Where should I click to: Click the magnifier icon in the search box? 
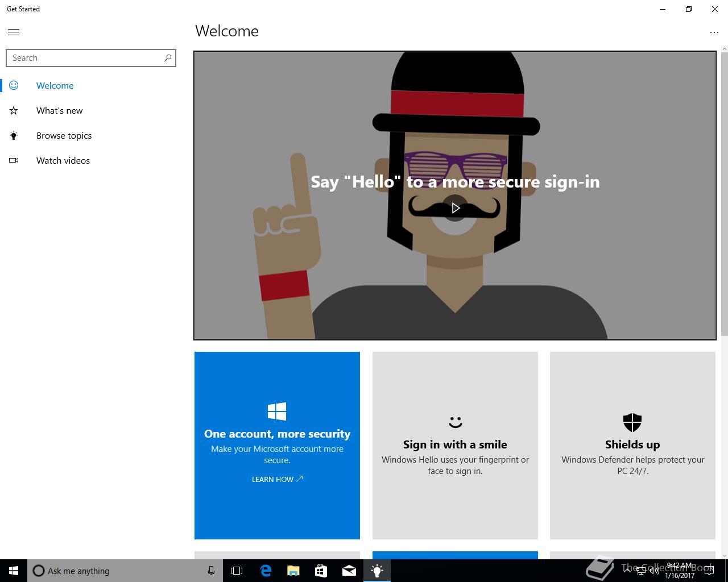coord(167,58)
